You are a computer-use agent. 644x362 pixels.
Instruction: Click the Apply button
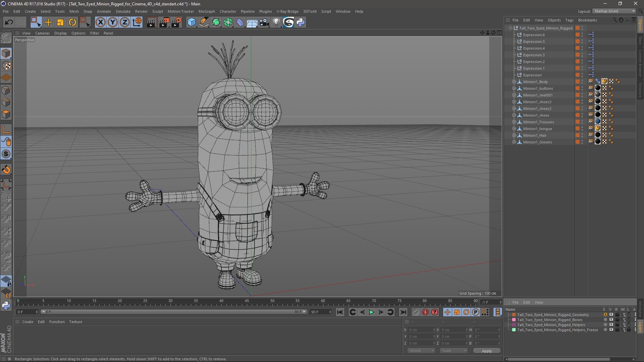tap(487, 351)
